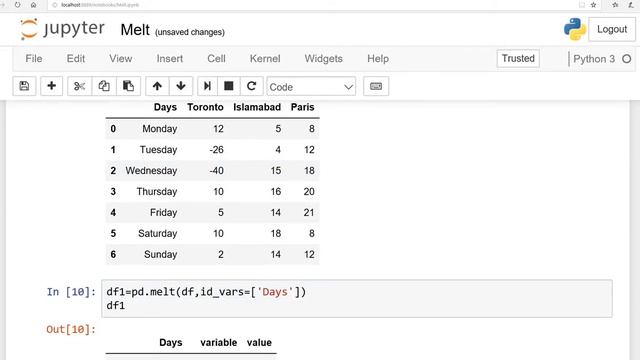This screenshot has height=360, width=640.
Task: Click the Tuesday cell
Action: coord(158,150)
